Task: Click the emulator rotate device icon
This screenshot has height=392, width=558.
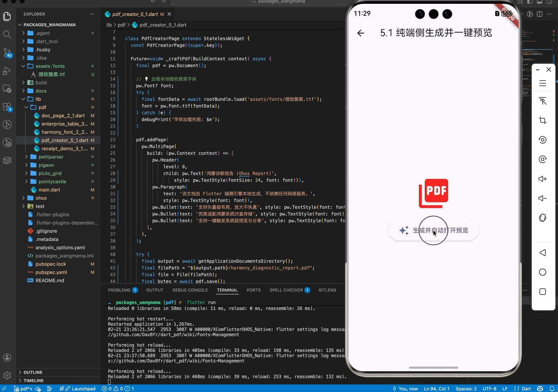Action: pos(543,218)
